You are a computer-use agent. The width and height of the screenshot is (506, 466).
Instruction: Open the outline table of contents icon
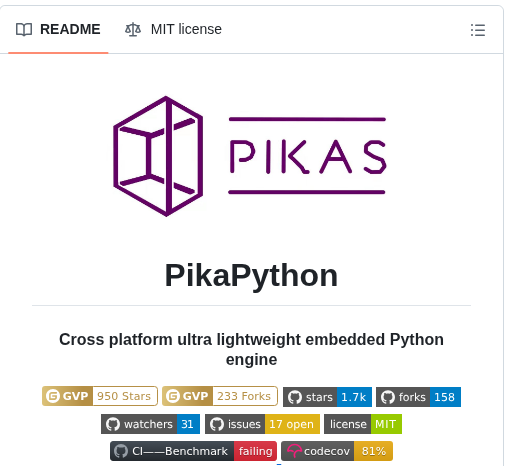[478, 30]
